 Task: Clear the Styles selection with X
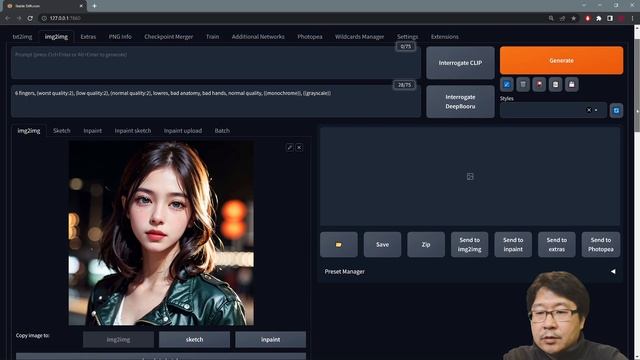click(589, 110)
